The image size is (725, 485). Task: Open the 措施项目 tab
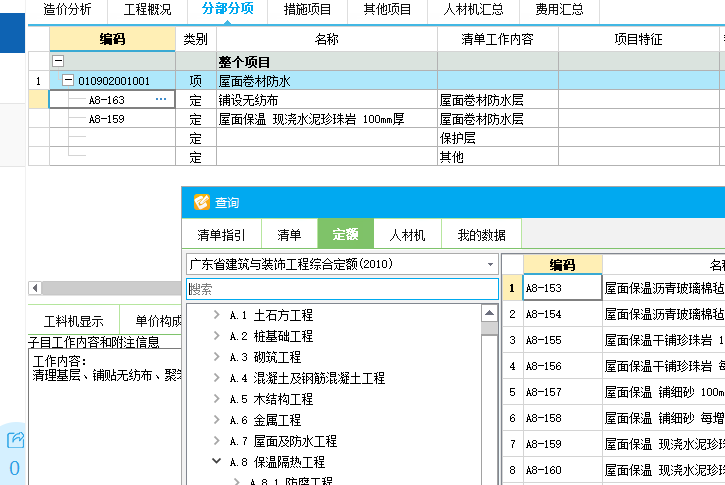pos(307,10)
